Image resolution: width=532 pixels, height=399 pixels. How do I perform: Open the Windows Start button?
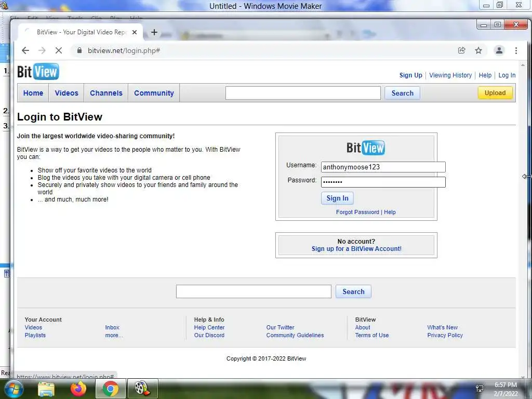click(x=14, y=389)
